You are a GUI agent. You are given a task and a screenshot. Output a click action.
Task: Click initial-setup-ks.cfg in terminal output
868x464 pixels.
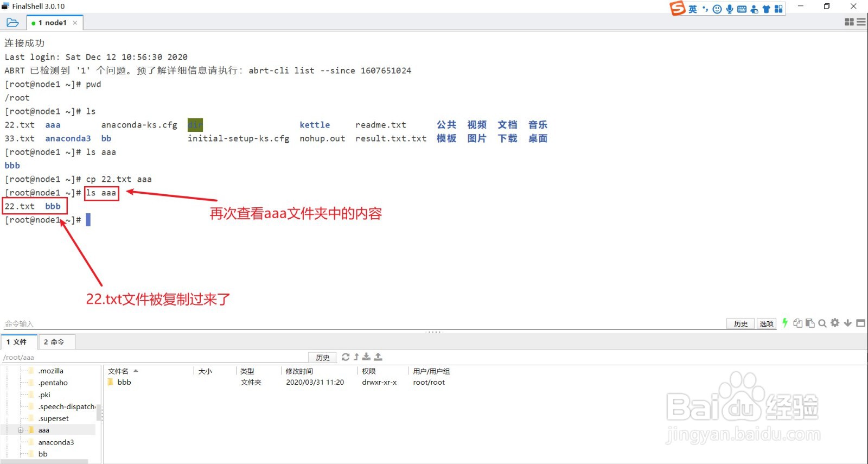238,138
